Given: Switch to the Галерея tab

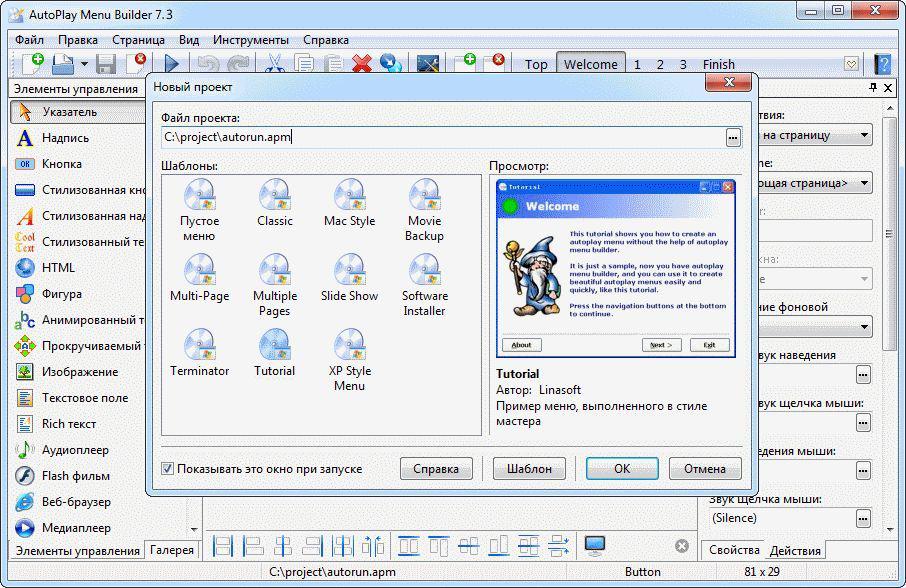Looking at the screenshot, I should 172,550.
